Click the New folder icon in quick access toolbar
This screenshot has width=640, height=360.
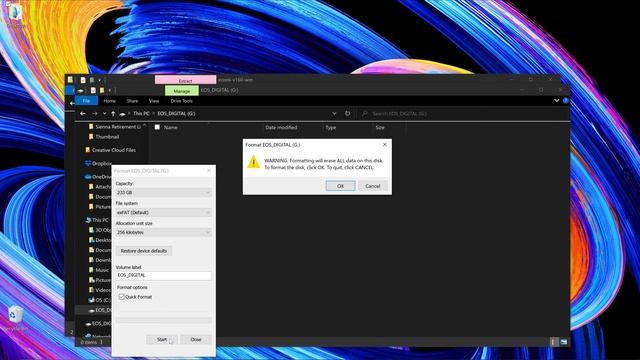[102, 90]
